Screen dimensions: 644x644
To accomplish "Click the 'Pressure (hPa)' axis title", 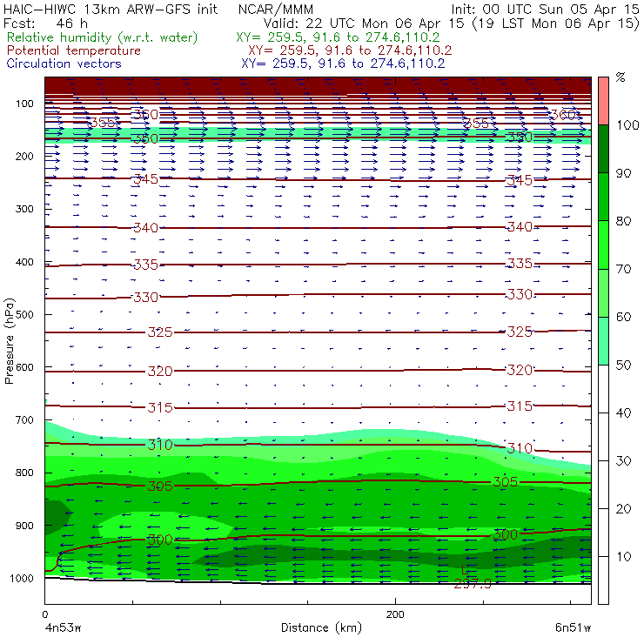I will [x=9, y=341].
